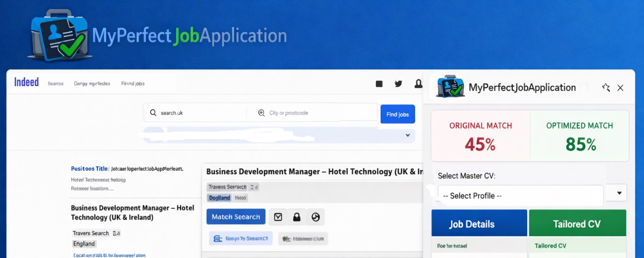Image resolution: width=644 pixels, height=258 pixels.
Task: Open the Select Profile dropdown
Action: [x=521, y=196]
